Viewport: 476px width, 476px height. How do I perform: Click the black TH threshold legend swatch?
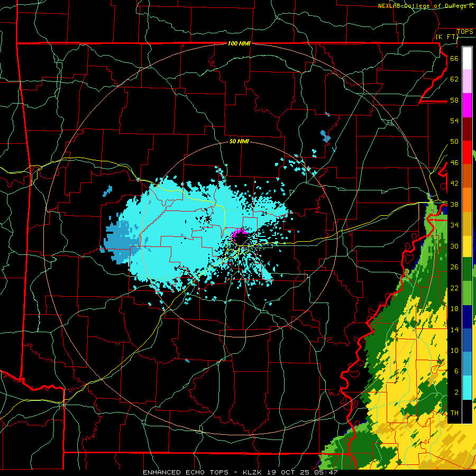[467, 411]
